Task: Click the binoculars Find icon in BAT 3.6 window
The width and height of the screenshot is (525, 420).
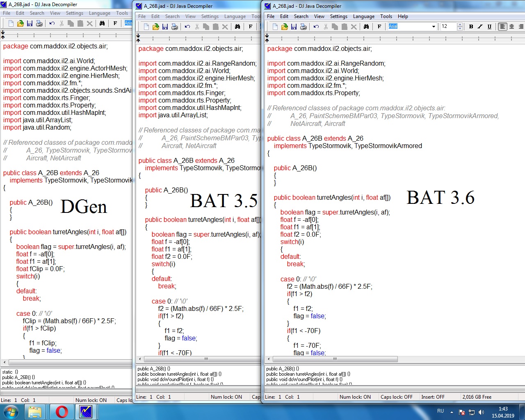Action: (366, 27)
